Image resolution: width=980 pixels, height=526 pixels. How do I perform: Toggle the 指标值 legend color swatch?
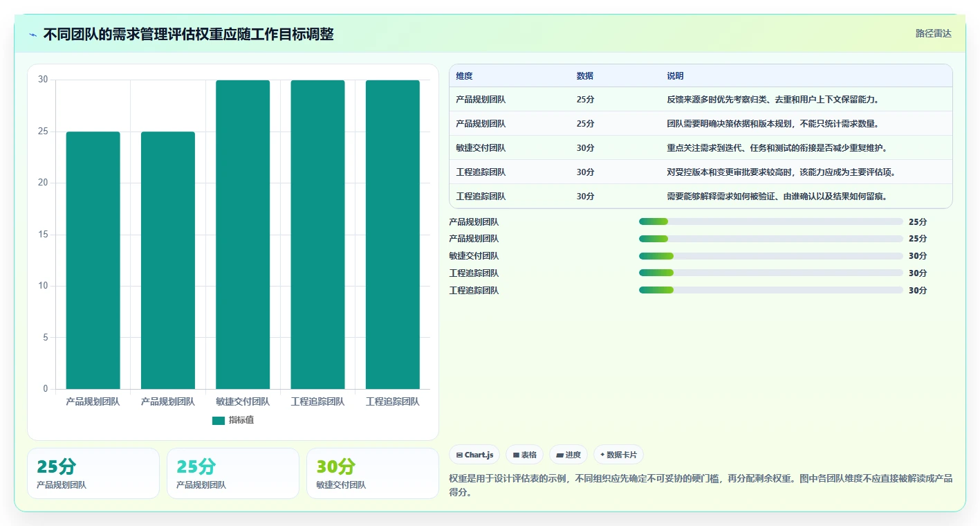[219, 420]
